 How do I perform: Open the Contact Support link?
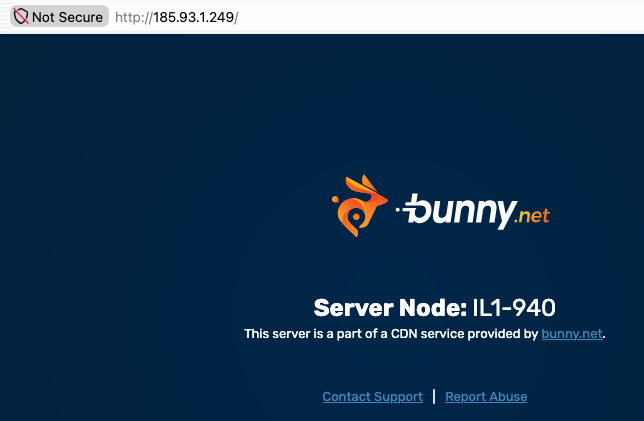(373, 397)
